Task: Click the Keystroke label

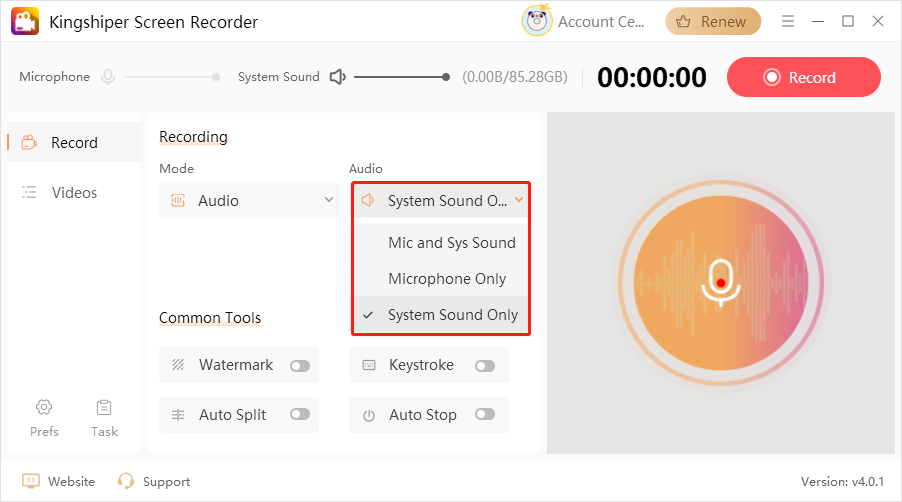Action: click(x=421, y=365)
